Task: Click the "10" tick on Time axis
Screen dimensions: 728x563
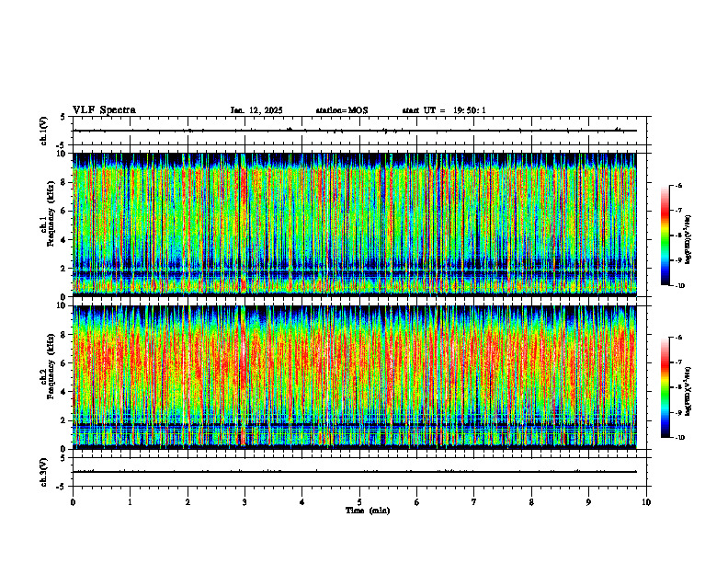Action: (646, 502)
